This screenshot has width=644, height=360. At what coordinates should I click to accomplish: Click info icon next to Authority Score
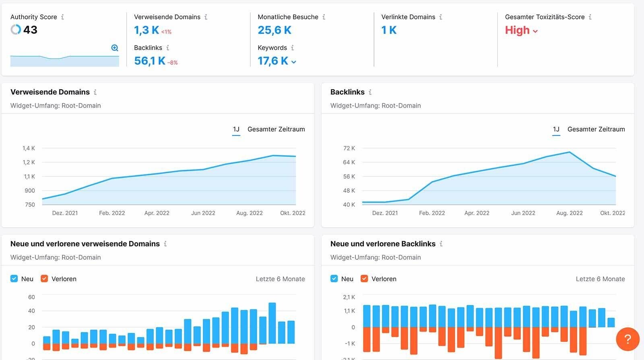click(62, 17)
